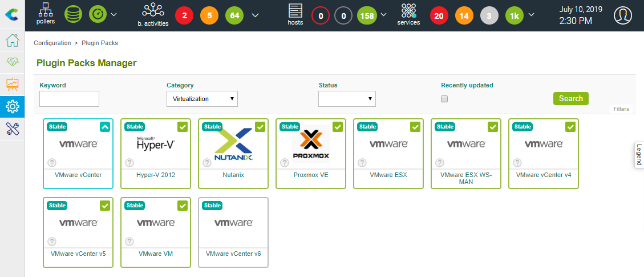Click help icon on VMware VM card
Screen dimensions: 644x277
pos(129,241)
